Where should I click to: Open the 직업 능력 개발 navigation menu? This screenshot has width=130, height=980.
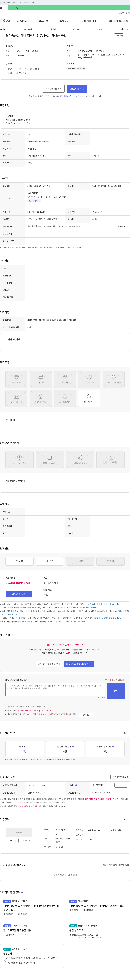[89, 21]
